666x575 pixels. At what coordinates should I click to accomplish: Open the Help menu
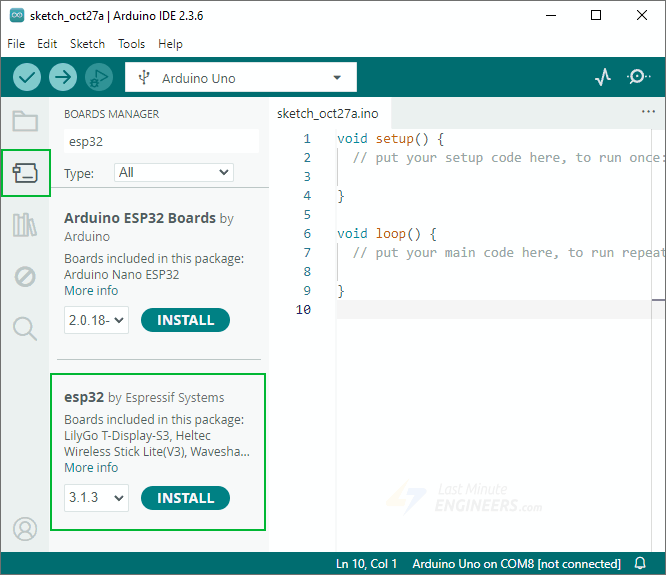coord(170,44)
